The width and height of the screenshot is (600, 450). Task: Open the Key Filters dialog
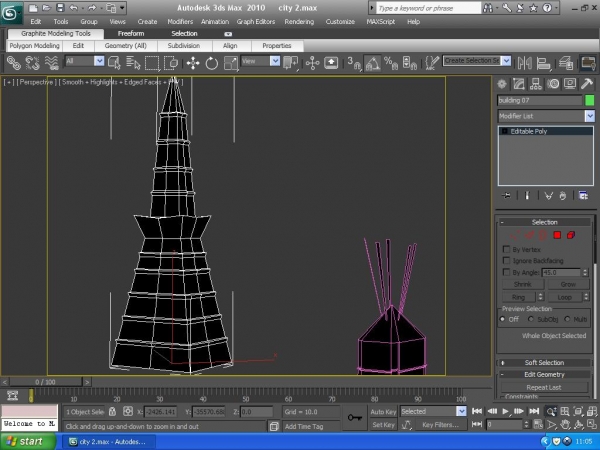click(x=440, y=425)
